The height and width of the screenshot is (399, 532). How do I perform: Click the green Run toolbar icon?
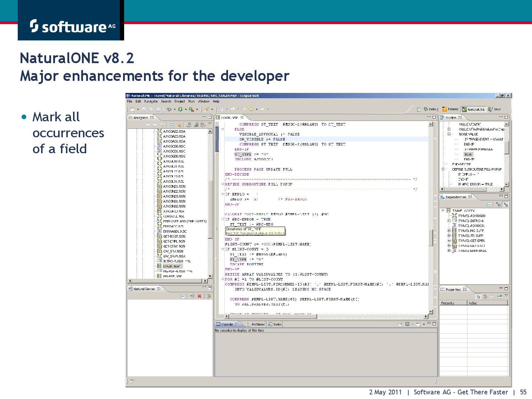pyautogui.click(x=180, y=109)
